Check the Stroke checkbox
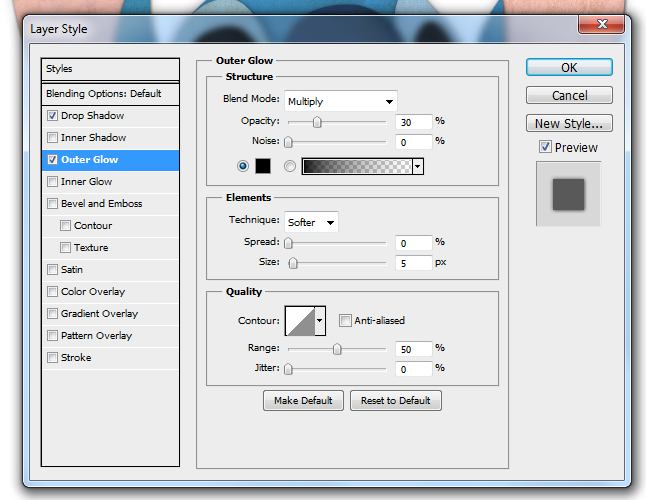The image size is (646, 500). coord(52,357)
